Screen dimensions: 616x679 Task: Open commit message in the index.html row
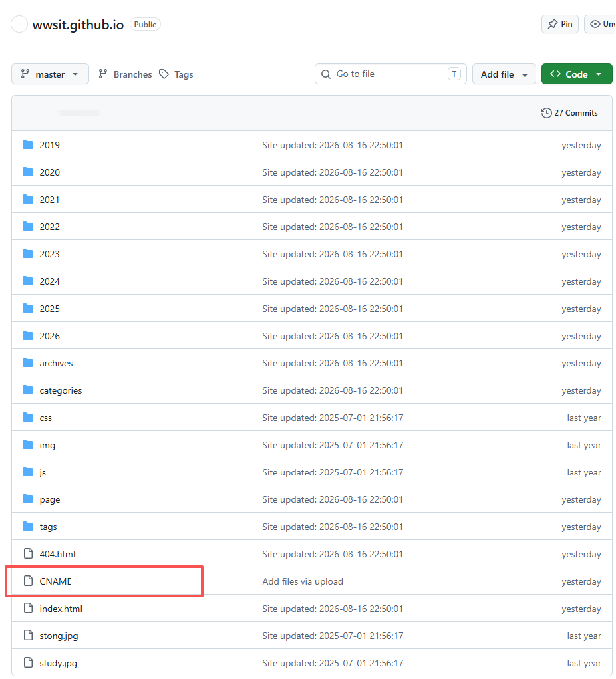pyautogui.click(x=332, y=609)
